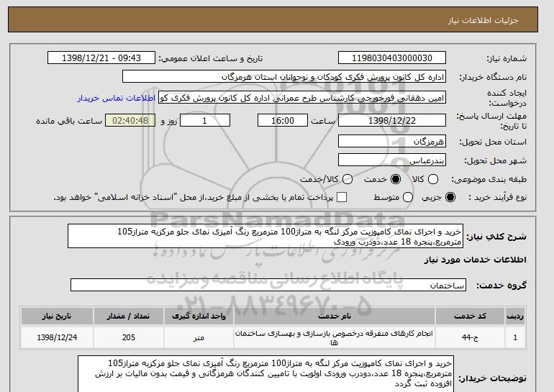Click the buyer notes text area
The image size is (554, 392).
265,374
